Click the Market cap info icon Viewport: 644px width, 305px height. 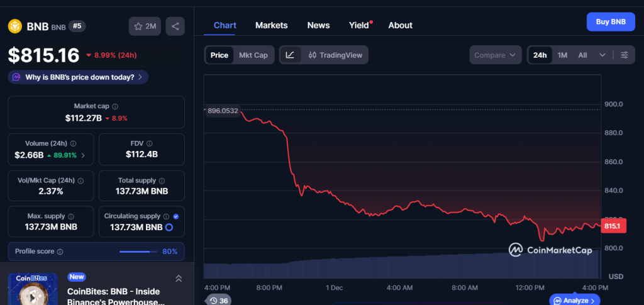tap(115, 107)
